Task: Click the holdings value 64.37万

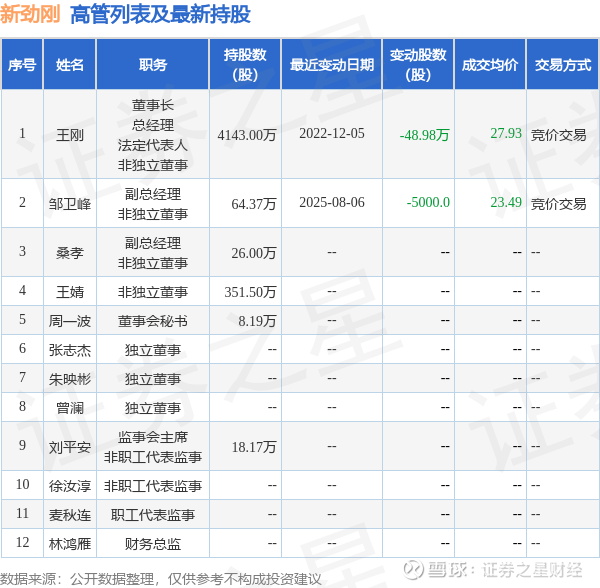Action: tap(254, 204)
